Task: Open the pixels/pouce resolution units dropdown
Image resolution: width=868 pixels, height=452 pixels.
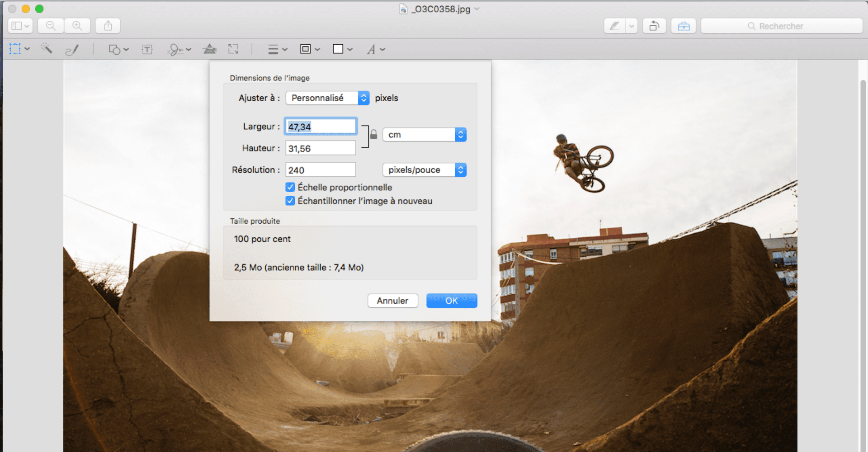Action: tap(424, 170)
